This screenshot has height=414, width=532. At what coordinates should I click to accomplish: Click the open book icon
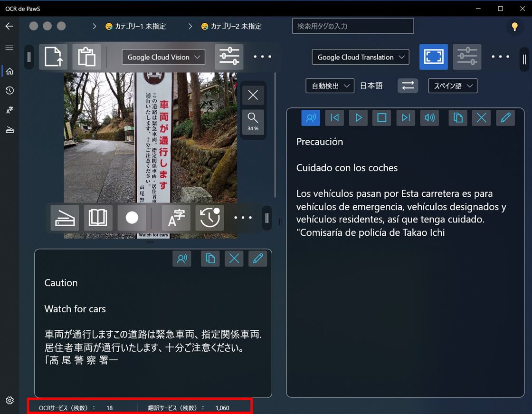pyautogui.click(x=98, y=218)
